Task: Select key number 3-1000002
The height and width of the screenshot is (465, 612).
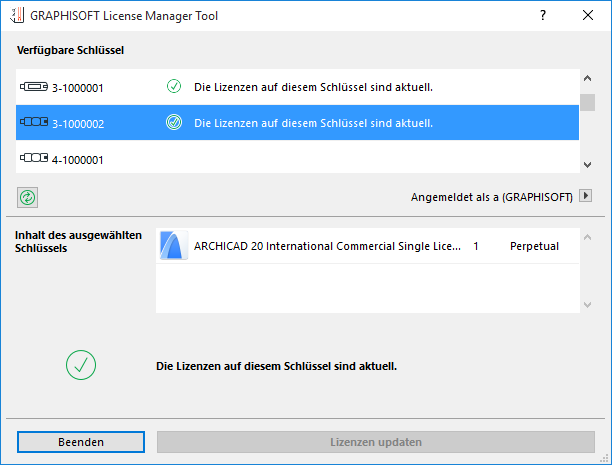Action: pyautogui.click(x=78, y=124)
